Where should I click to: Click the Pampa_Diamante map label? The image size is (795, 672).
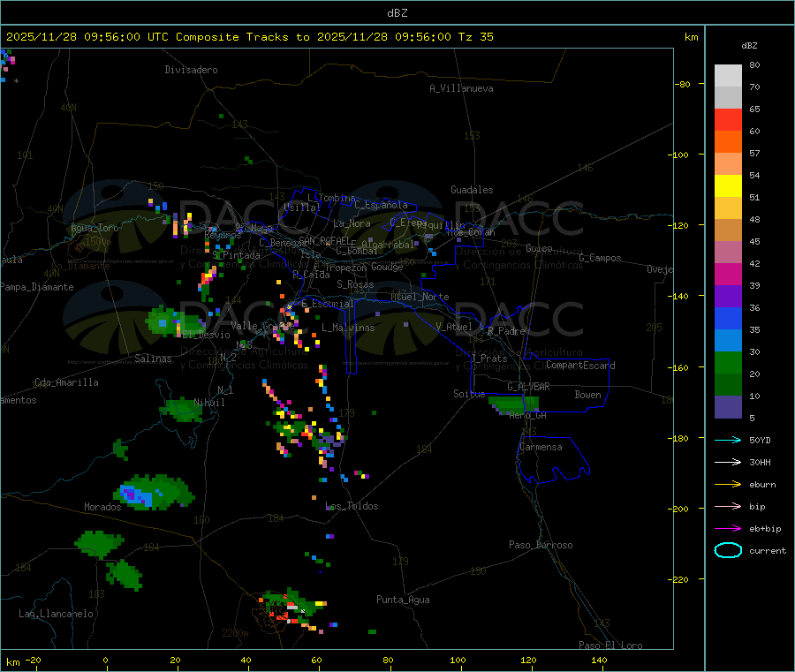tap(36, 287)
